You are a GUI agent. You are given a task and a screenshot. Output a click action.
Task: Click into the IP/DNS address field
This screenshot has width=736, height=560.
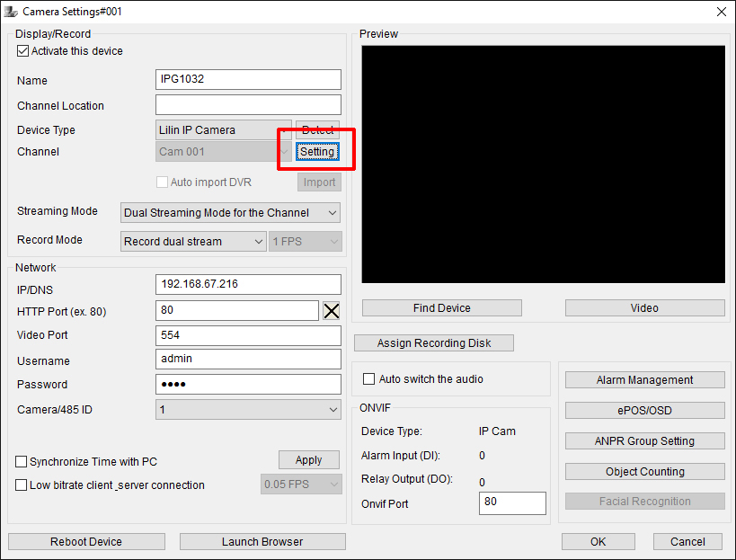point(248,284)
